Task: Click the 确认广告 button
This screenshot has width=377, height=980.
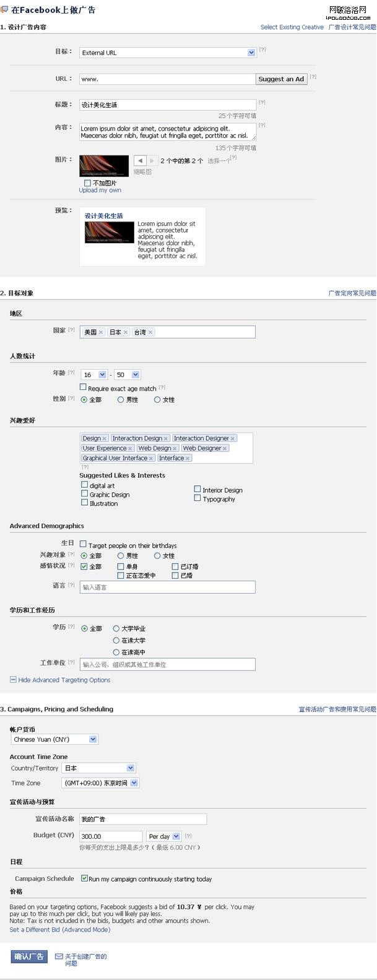Action: click(28, 956)
